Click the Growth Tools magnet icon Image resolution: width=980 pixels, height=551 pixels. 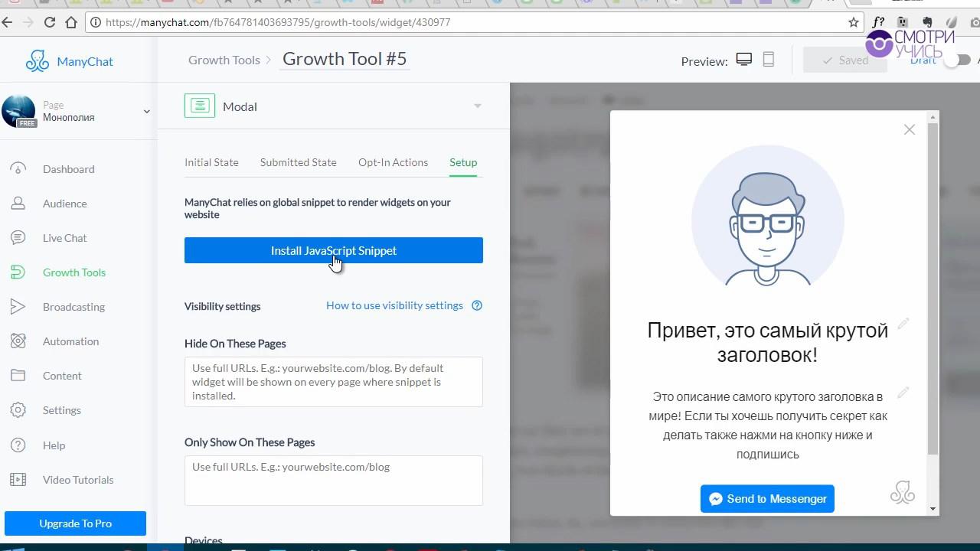18,272
